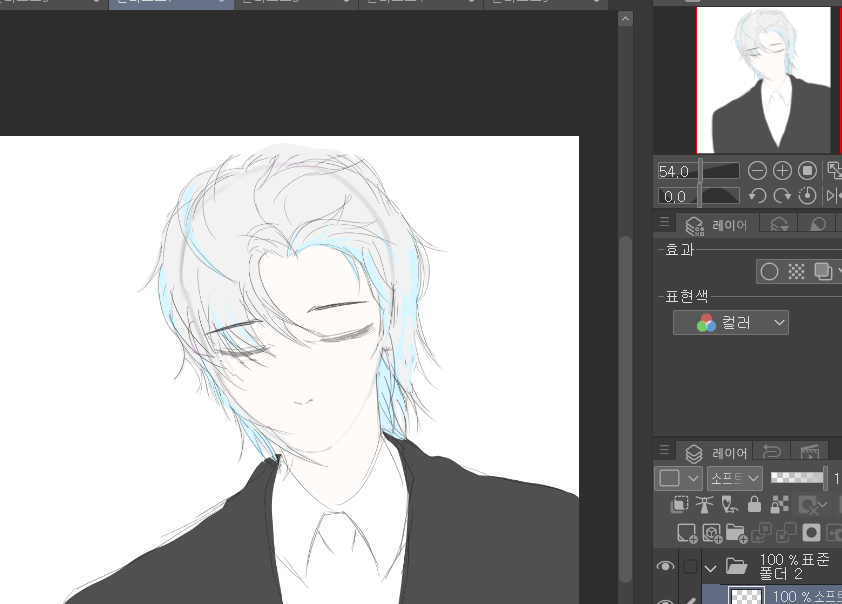This screenshot has width=842, height=604.
Task: Open the layers panel hamburger menu
Action: (x=664, y=449)
